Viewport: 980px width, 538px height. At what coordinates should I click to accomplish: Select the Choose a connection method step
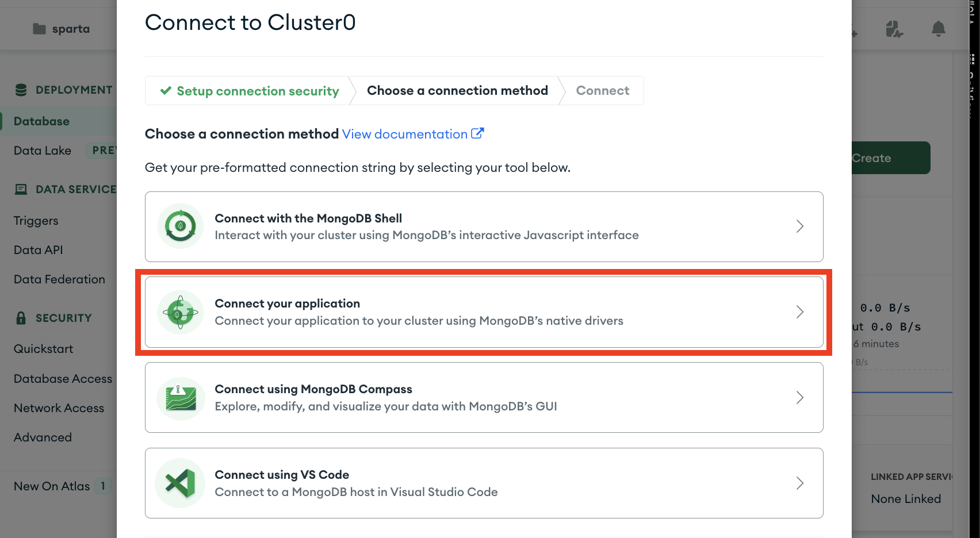pos(457,90)
